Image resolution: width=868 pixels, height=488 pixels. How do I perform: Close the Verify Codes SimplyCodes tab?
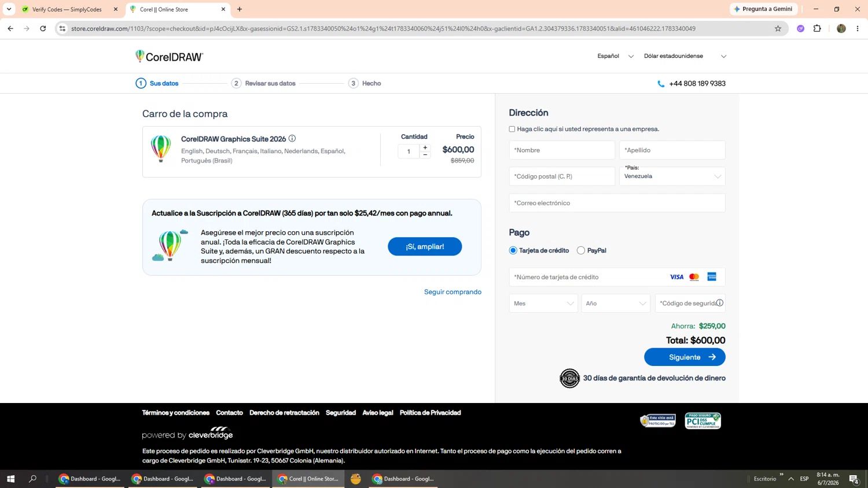[x=116, y=9]
